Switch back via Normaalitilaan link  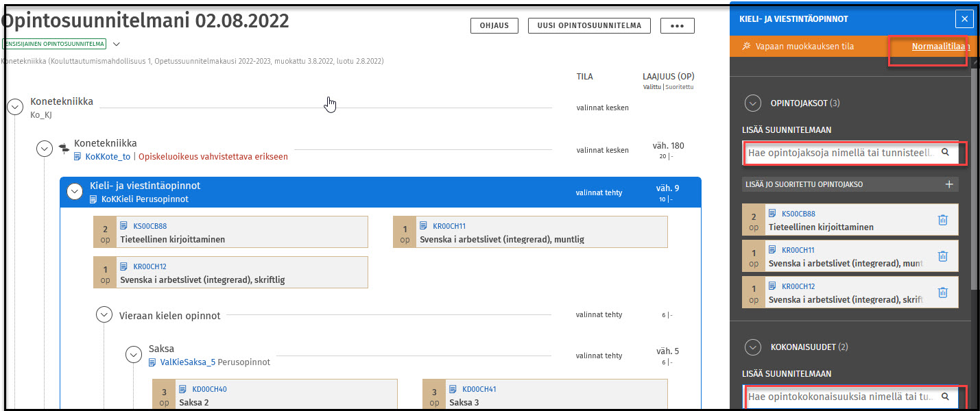pos(940,47)
